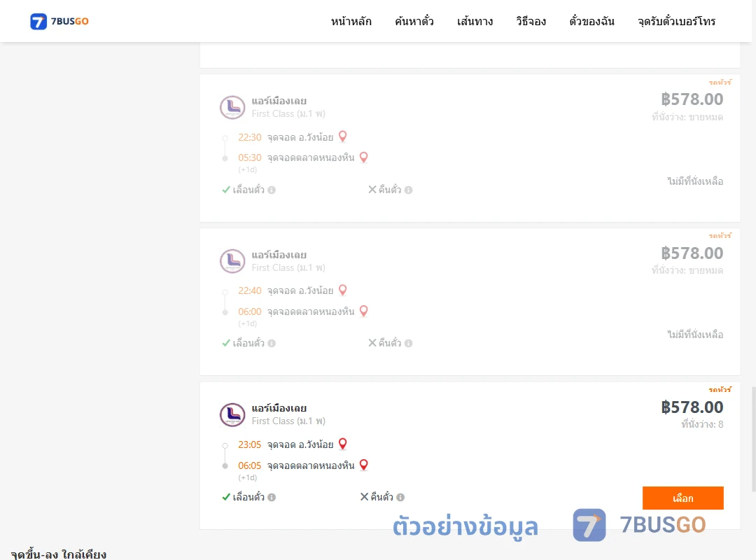Screen dimensions: 756x560
Task: Click รถทัวร์ tag on the 23:05 trip card
Action: (x=720, y=390)
